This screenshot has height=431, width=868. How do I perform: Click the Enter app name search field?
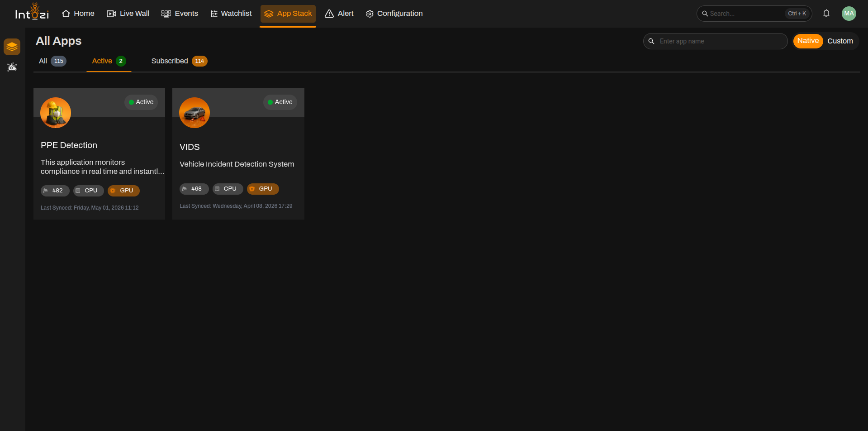(x=716, y=41)
